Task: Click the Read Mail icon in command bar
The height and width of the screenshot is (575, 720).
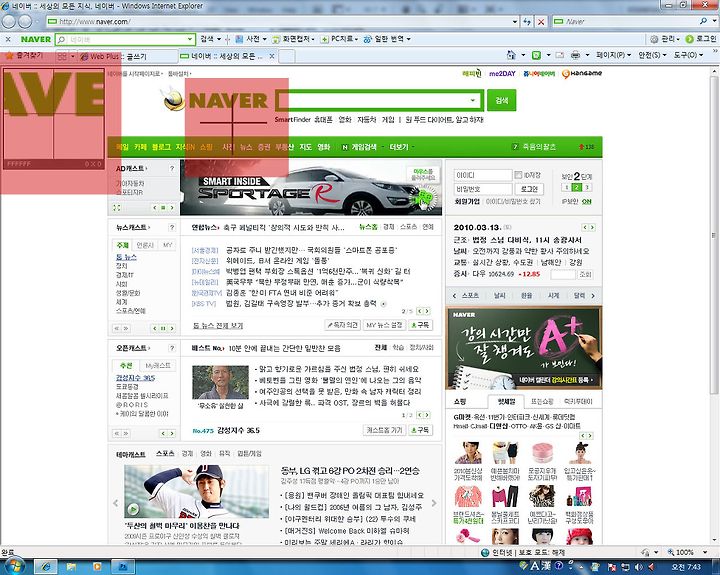Action: (560, 55)
